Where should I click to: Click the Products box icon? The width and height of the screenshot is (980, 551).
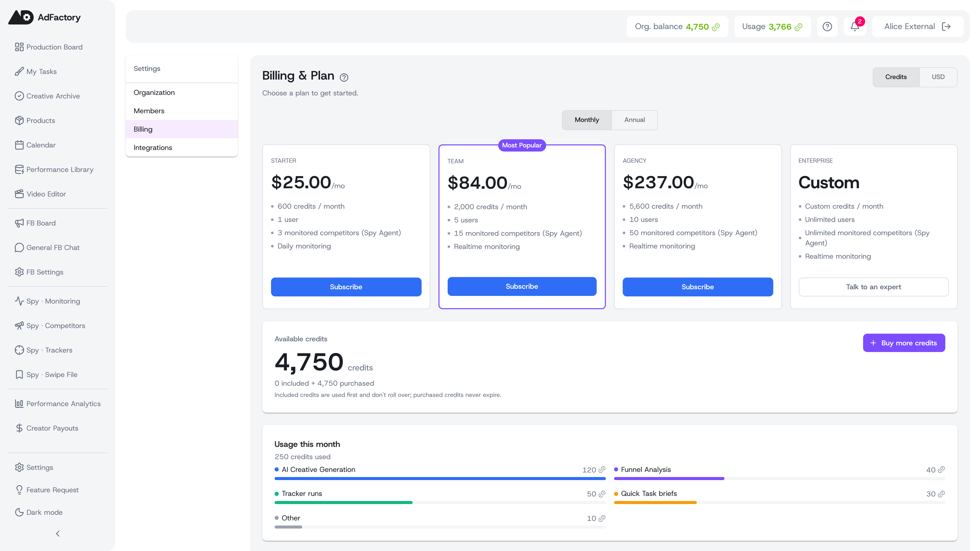pos(19,120)
